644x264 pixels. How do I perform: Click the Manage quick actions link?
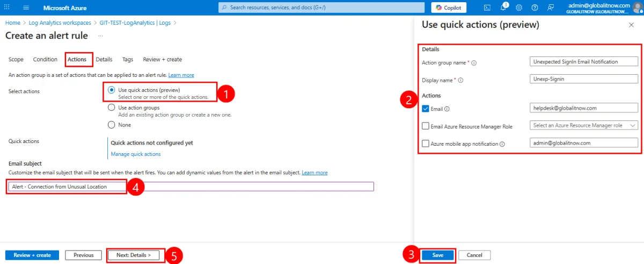(135, 154)
